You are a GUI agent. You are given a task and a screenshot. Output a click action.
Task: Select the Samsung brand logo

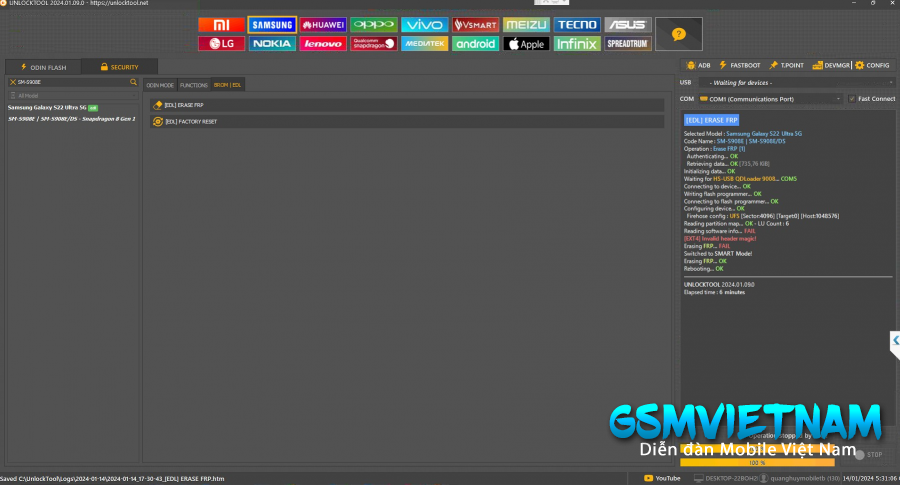tap(272, 25)
